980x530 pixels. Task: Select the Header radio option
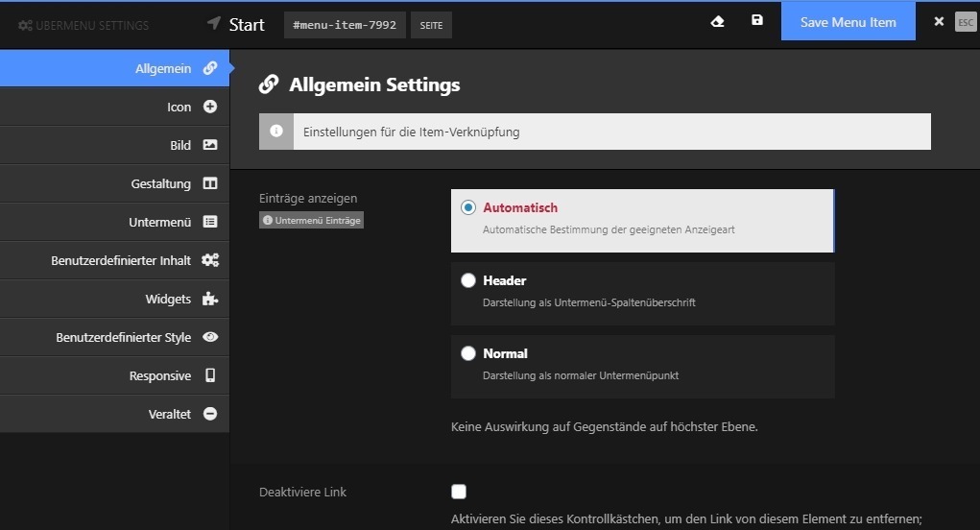click(468, 280)
